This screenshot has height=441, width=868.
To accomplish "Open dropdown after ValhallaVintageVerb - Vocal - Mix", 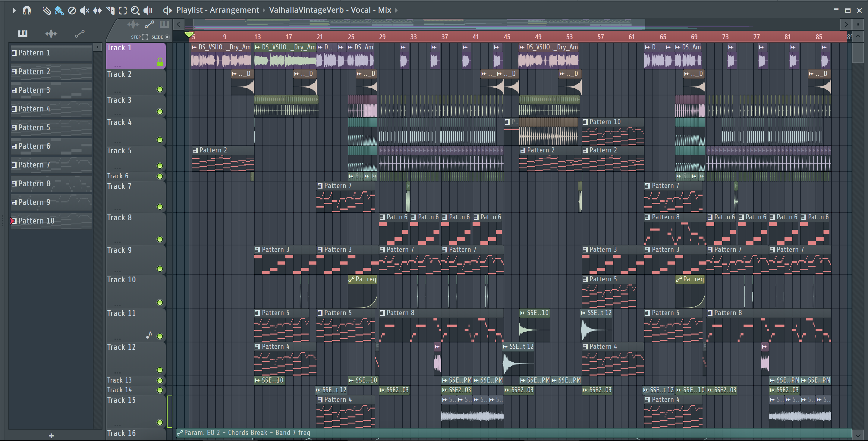I will coord(396,11).
